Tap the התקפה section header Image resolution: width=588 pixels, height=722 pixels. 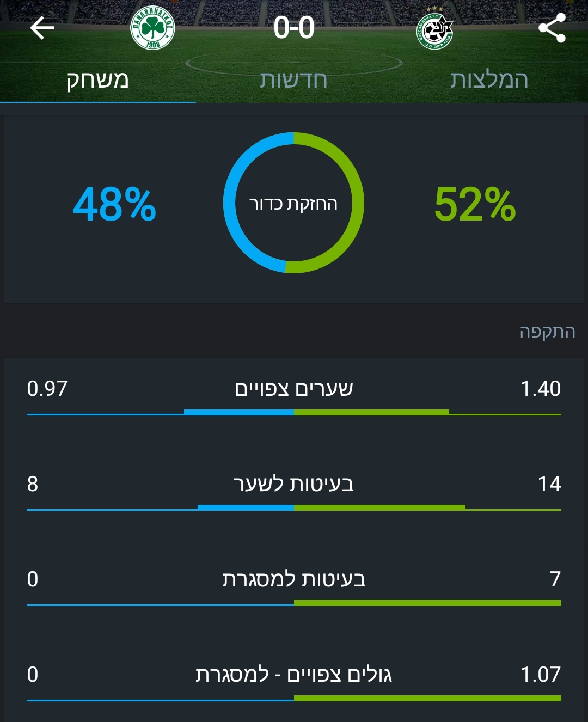tap(547, 332)
